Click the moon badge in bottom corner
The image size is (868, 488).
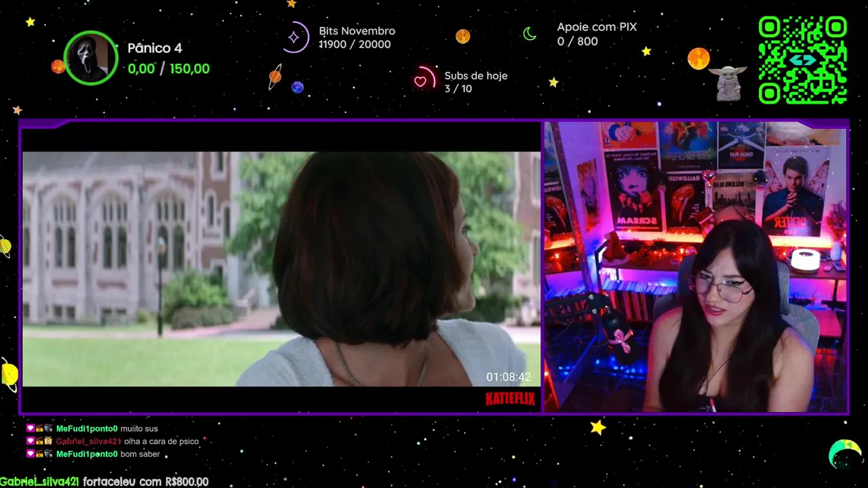[x=844, y=454]
